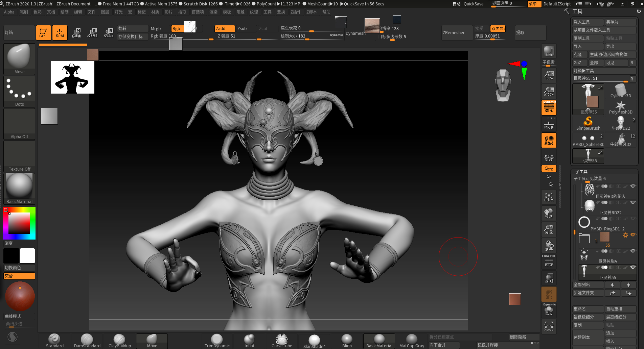Click the white secondary color swatch
This screenshot has height=349, width=644.
27,256
